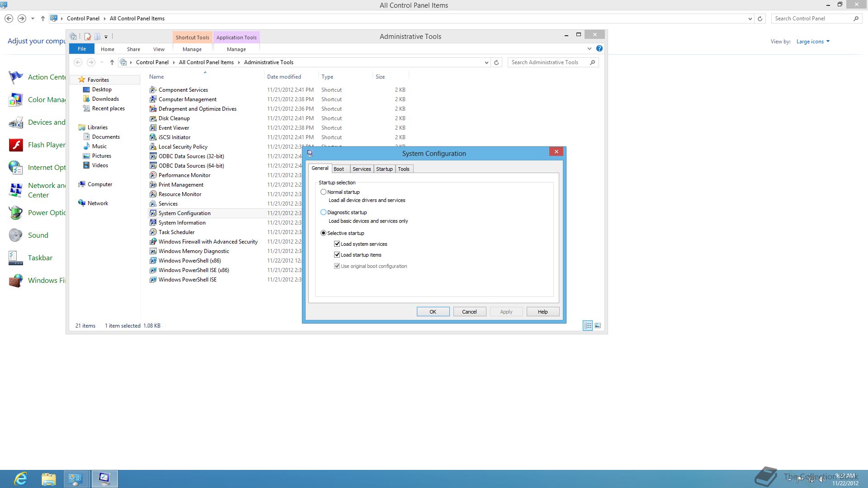This screenshot has height=488, width=868.
Task: Open Internet Explorer from the taskbar
Action: [x=21, y=479]
